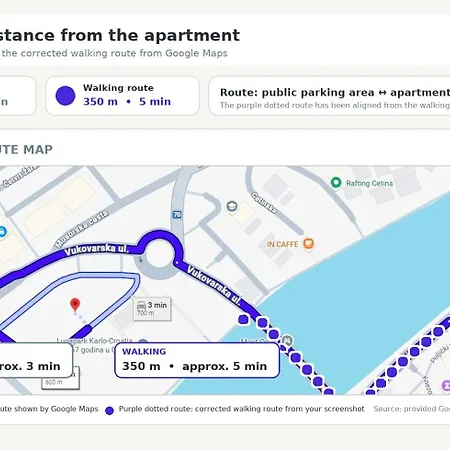Open the Walking route 350 m card

point(123,96)
